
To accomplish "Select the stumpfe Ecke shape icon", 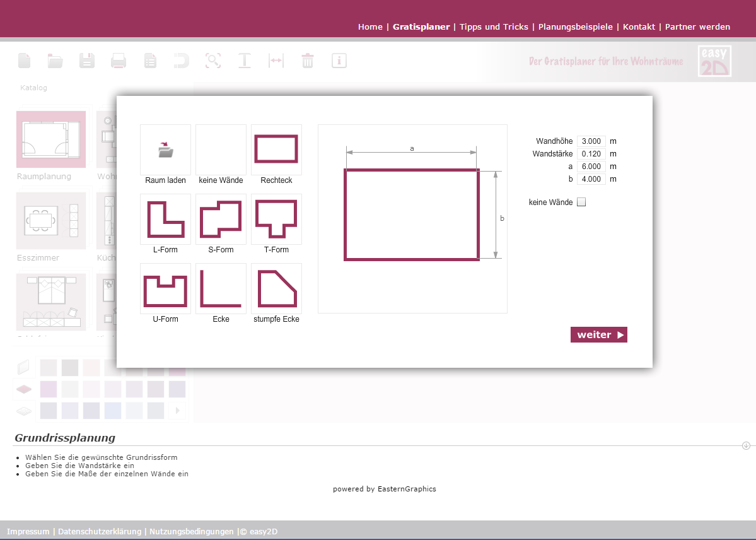I will pyautogui.click(x=276, y=288).
